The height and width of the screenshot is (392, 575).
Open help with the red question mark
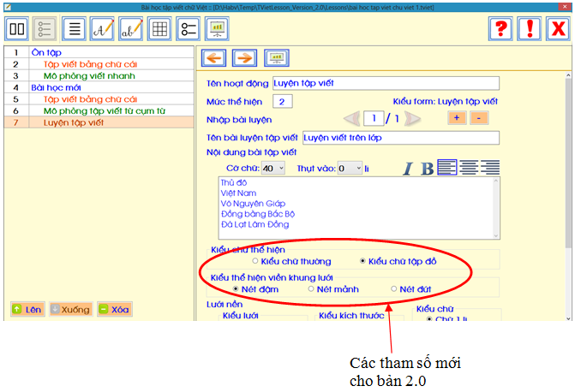[500, 28]
